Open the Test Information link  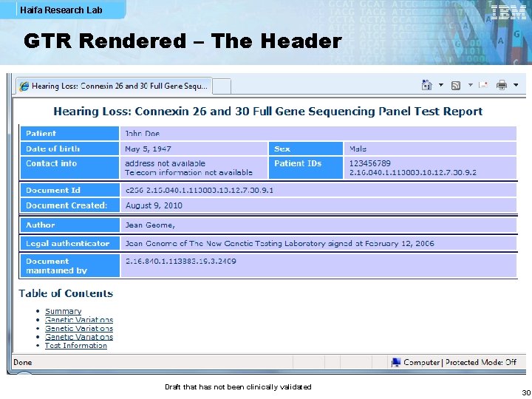coord(76,345)
